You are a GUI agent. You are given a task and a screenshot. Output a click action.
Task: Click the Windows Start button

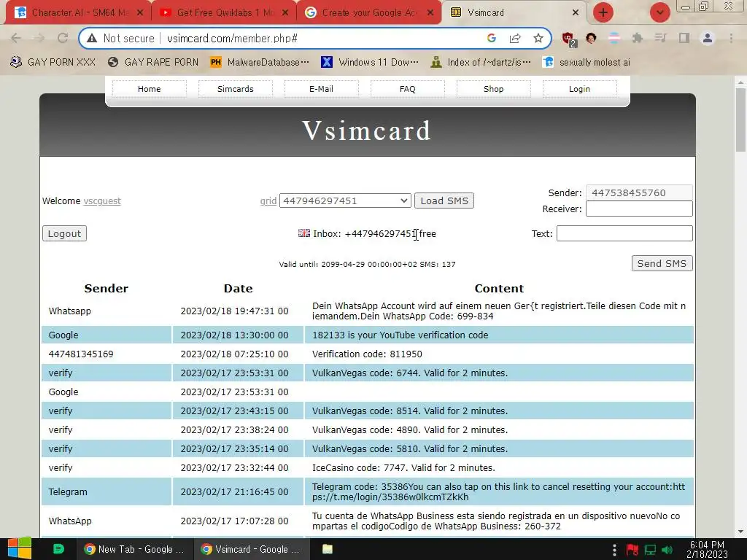tap(20, 548)
